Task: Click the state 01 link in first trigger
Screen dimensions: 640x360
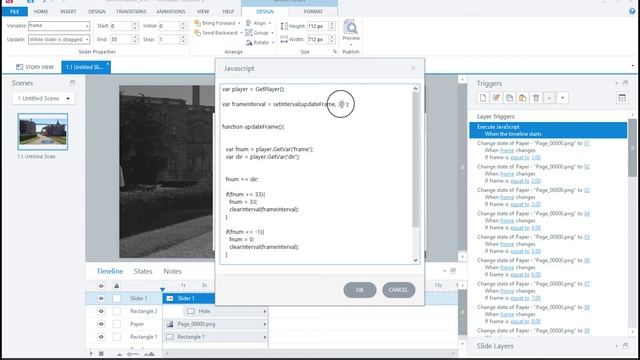Action: point(587,143)
